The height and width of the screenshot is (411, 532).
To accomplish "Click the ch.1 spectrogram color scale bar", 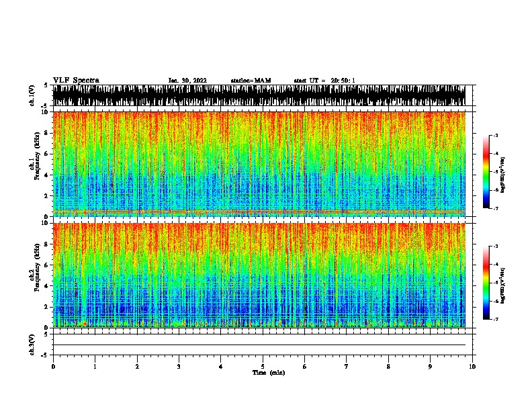I will click(x=486, y=172).
